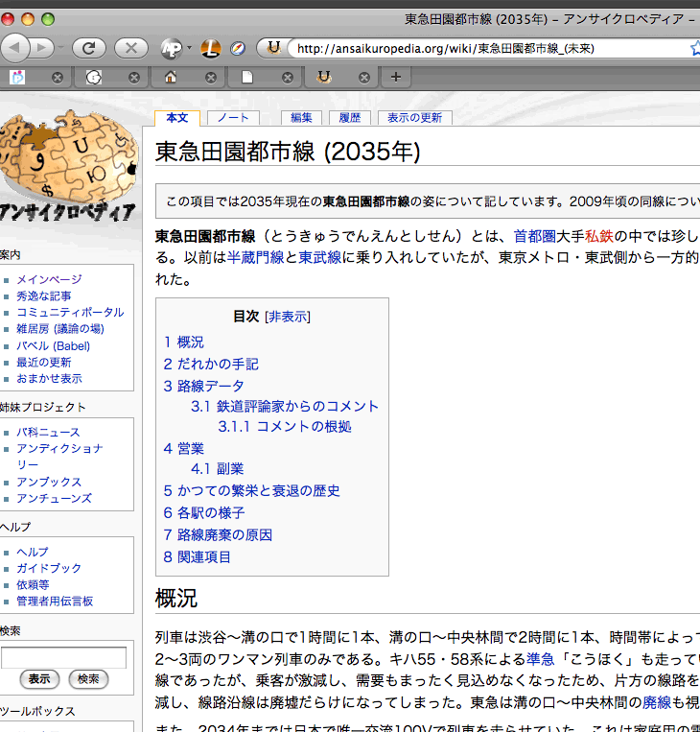Image resolution: width=700 pixels, height=732 pixels.
Task: Open the アンブックス sister project link
Action: point(49,482)
